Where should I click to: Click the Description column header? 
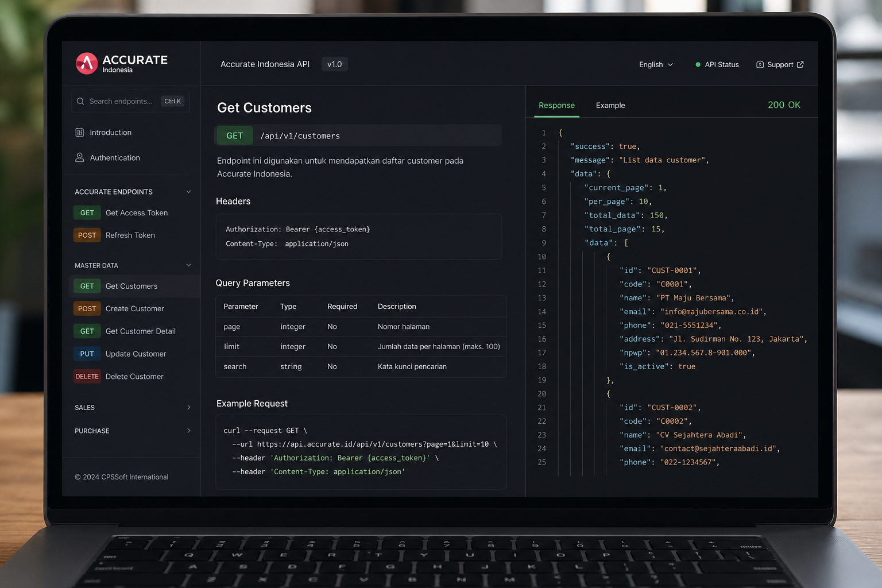tap(397, 307)
